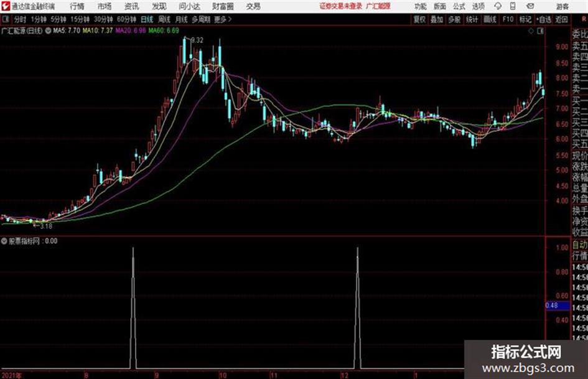This screenshot has width=588, height=379.
Task: Open F10 company info
Action: [508, 19]
